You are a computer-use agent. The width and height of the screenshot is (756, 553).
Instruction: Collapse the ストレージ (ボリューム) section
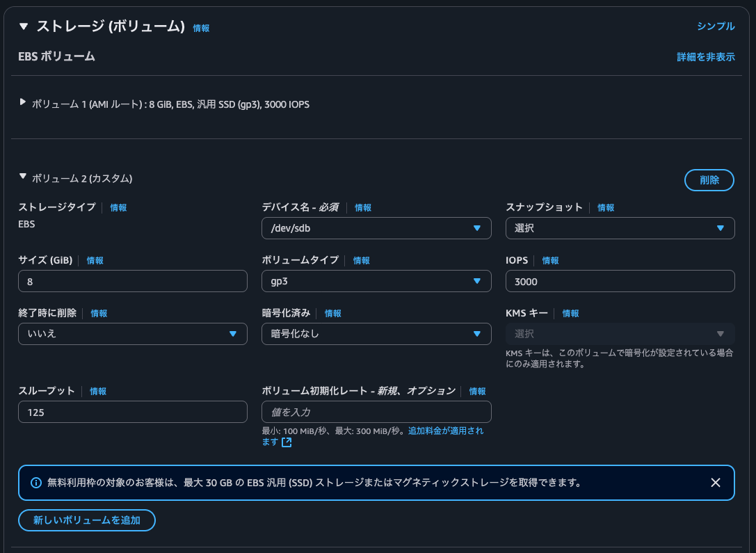click(23, 27)
